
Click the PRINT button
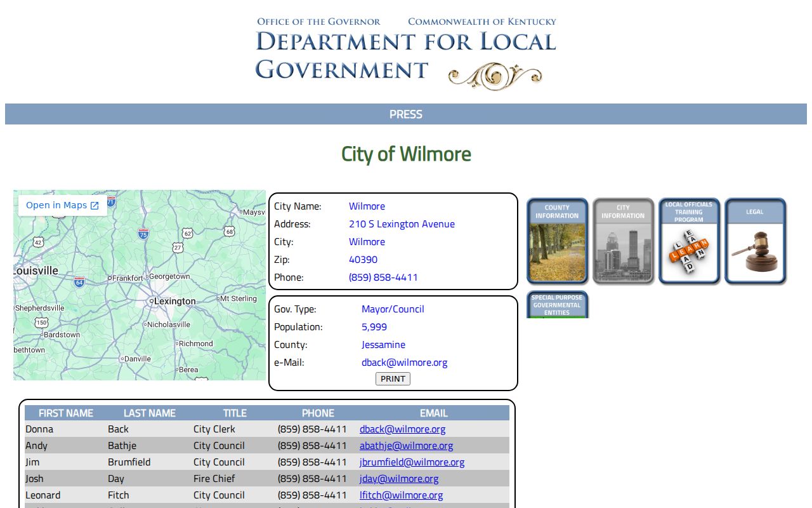coord(393,379)
